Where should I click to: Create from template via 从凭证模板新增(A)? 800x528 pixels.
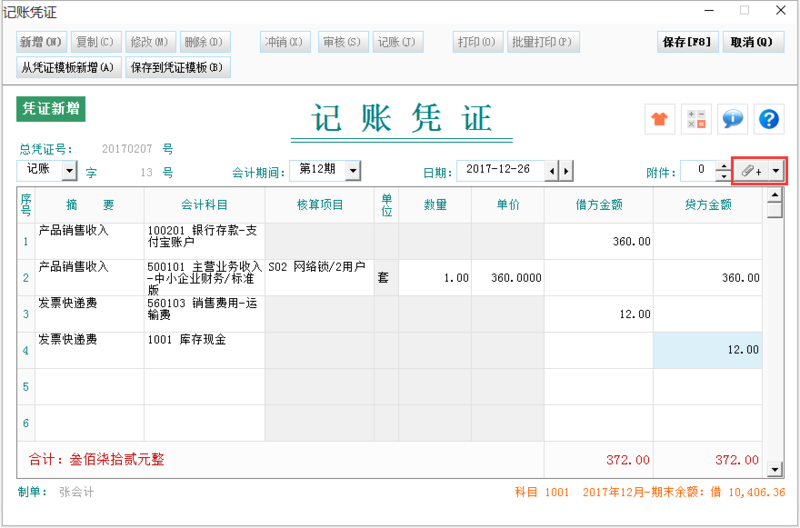pos(68,67)
